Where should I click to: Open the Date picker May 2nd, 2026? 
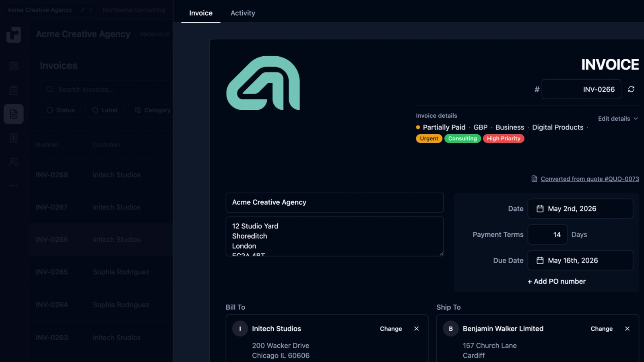[x=580, y=209]
